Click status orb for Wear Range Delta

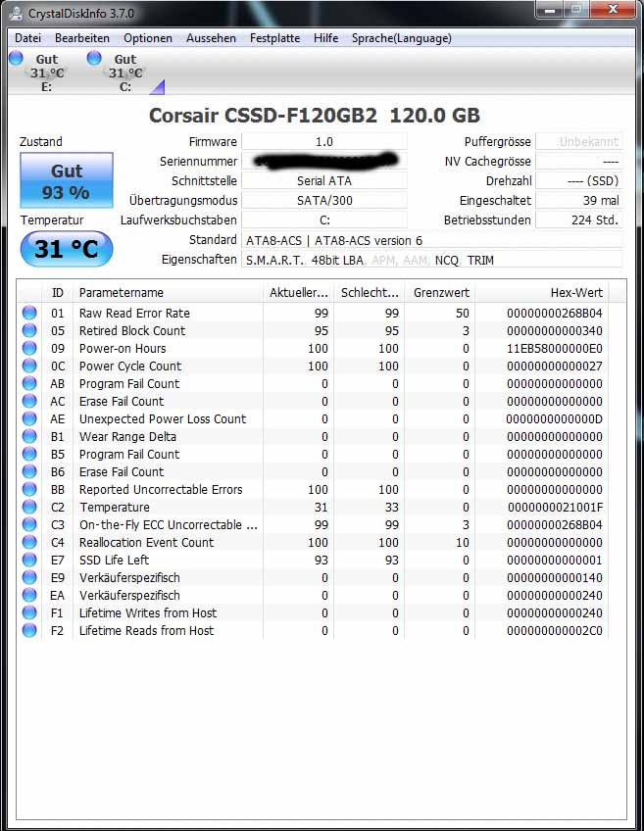point(29,436)
